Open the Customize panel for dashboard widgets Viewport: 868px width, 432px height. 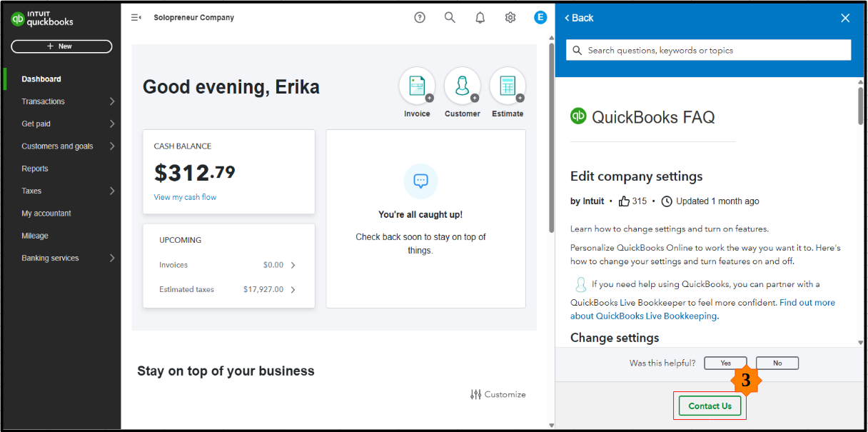click(x=498, y=393)
